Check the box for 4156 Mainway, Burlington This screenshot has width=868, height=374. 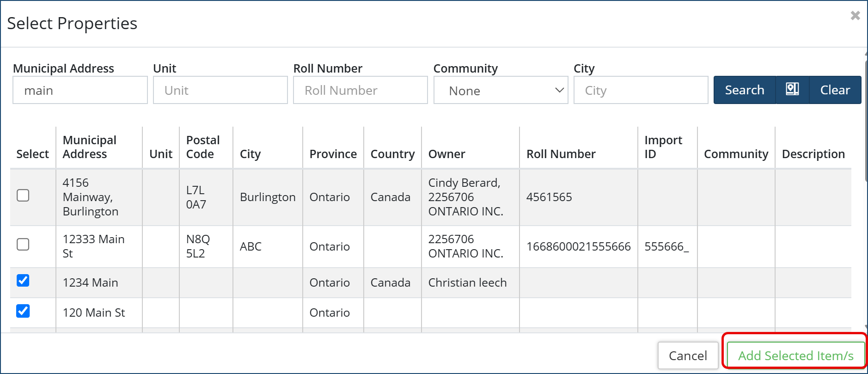[23, 196]
